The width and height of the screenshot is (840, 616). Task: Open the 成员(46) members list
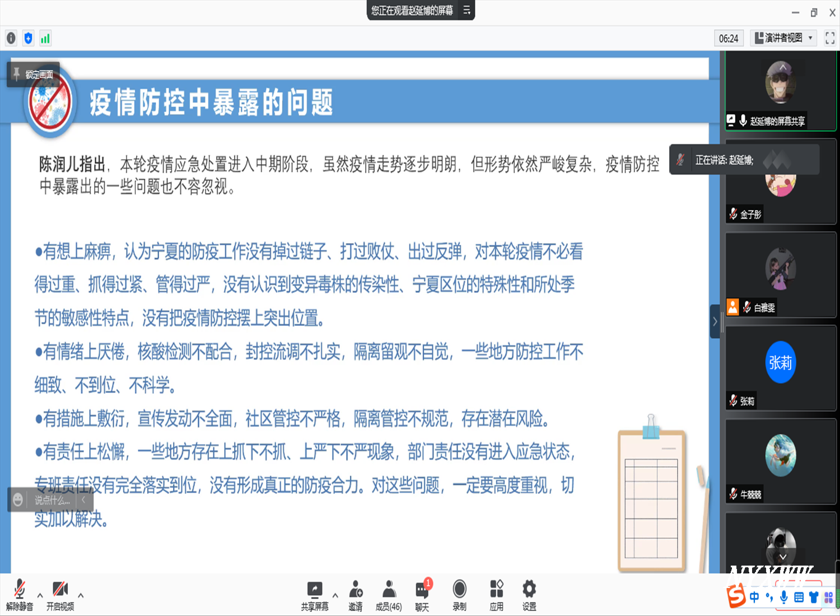388,595
